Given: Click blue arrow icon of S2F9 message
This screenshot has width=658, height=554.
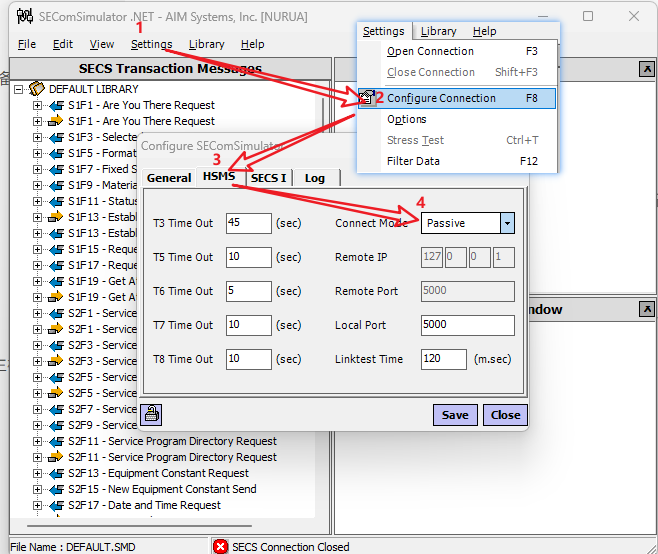Looking at the screenshot, I should coord(56,425).
